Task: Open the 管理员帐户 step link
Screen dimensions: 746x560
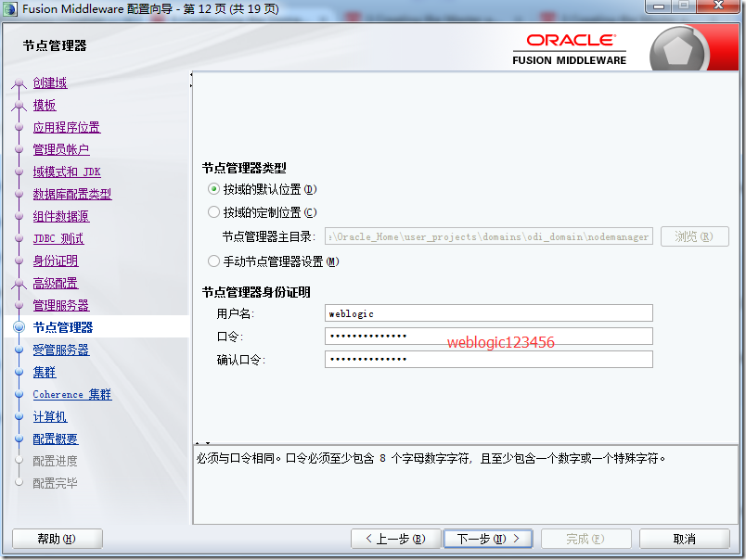Action: [61, 149]
